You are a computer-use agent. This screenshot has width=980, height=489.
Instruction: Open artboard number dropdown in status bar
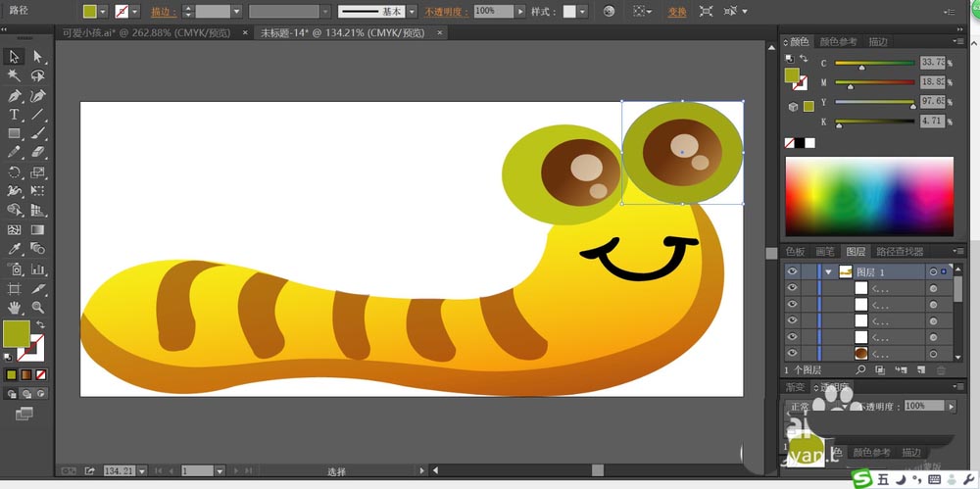pos(219,470)
